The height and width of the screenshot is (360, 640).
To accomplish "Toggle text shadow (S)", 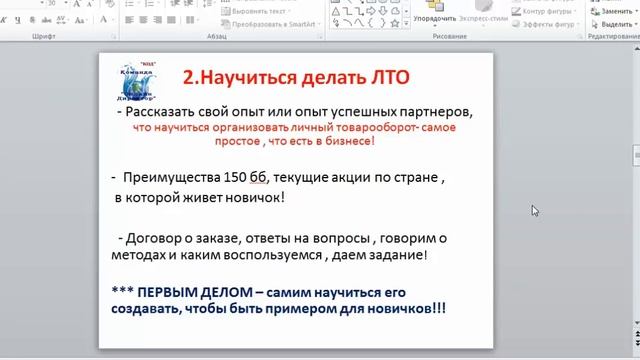I will point(32,20).
